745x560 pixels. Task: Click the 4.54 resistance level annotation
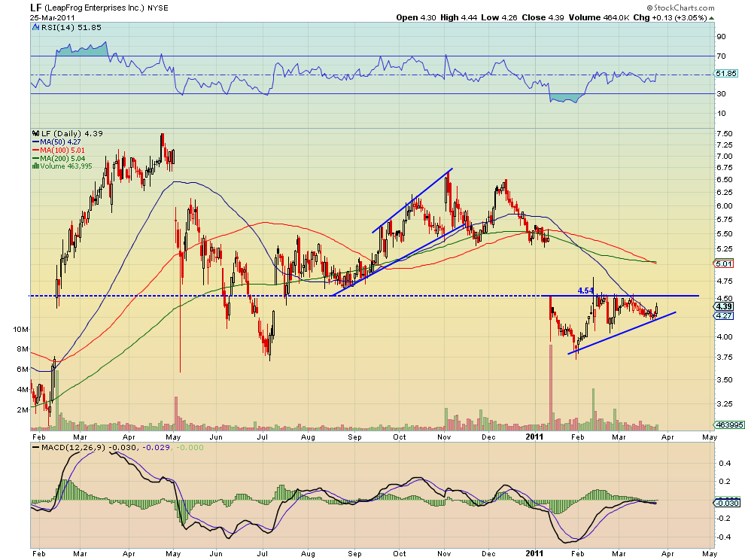click(x=585, y=290)
